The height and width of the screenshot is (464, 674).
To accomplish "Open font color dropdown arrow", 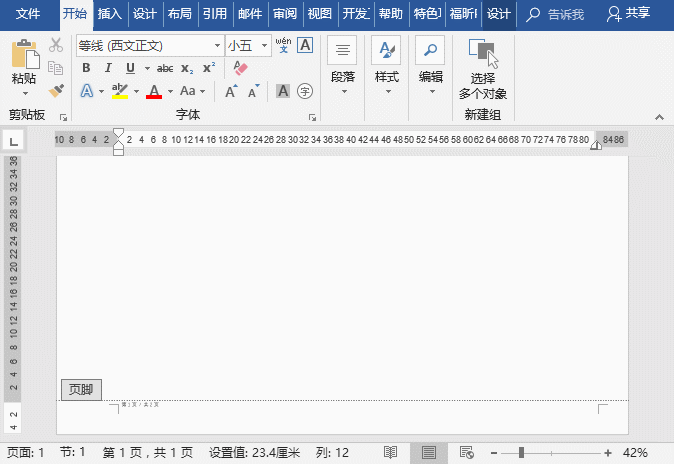I will pyautogui.click(x=170, y=91).
